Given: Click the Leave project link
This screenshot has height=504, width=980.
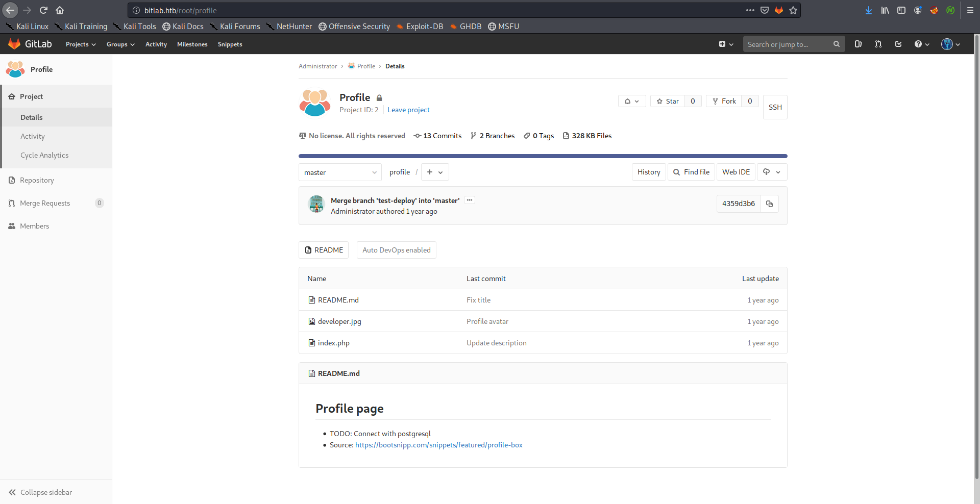Looking at the screenshot, I should pyautogui.click(x=408, y=110).
